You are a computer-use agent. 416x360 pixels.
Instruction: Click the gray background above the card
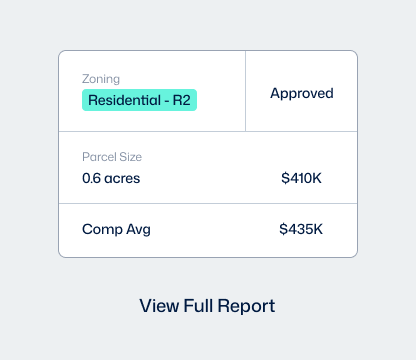pyautogui.click(x=208, y=25)
